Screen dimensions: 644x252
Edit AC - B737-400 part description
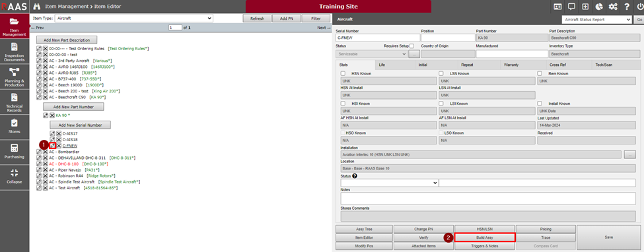(39, 79)
